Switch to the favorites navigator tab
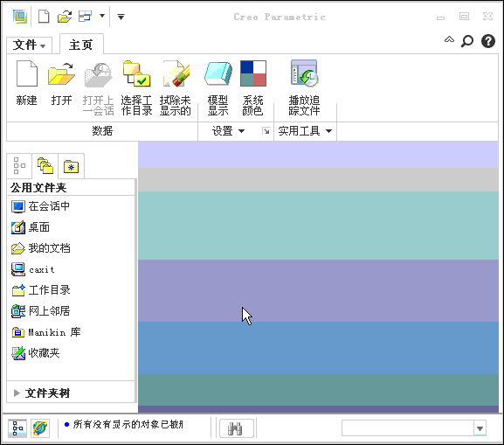504x445 pixels. (x=72, y=167)
